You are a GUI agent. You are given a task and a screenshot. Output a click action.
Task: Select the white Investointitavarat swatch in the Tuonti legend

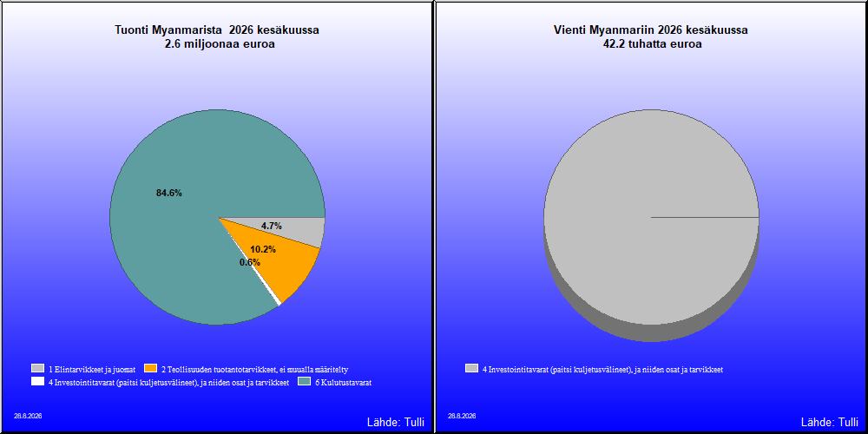(x=37, y=381)
